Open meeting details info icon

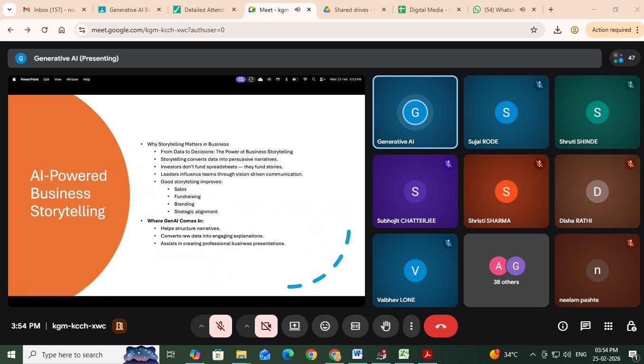coord(562,326)
